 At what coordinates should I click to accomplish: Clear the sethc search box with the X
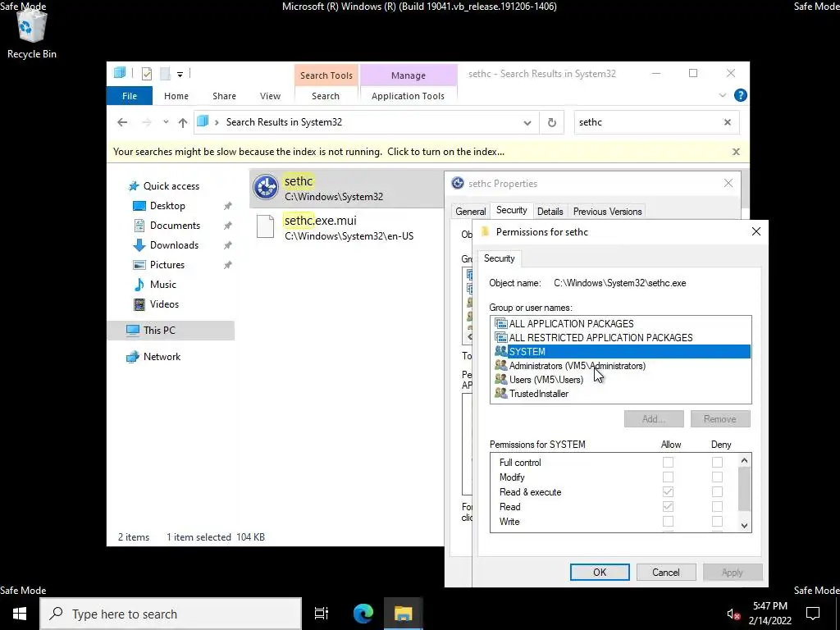point(728,122)
